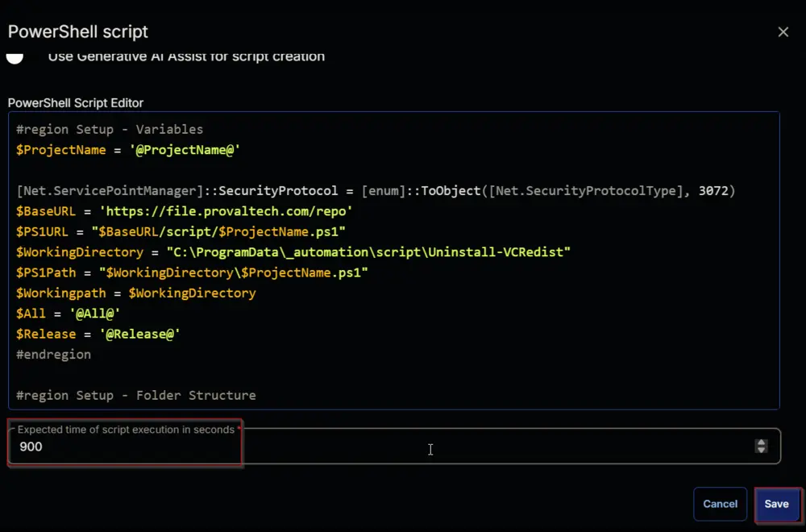The height and width of the screenshot is (532, 806).
Task: Click the $WorkingDirectory path line
Action: (293, 252)
